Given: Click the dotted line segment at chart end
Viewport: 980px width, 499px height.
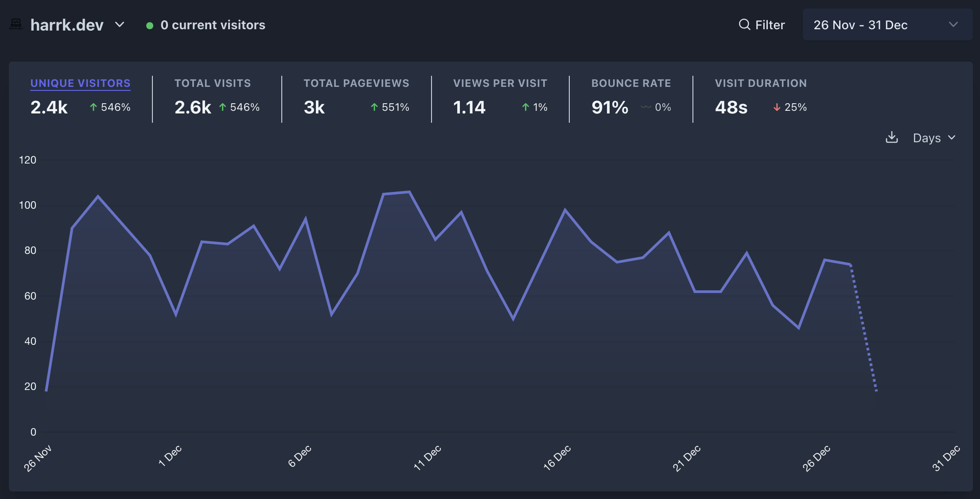Looking at the screenshot, I should pyautogui.click(x=863, y=328).
